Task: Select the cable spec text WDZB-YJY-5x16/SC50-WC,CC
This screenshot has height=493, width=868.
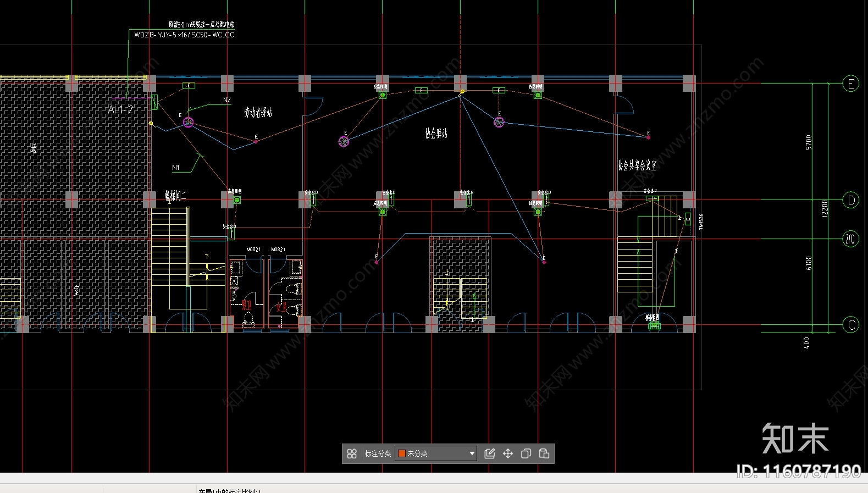Action: pos(184,35)
